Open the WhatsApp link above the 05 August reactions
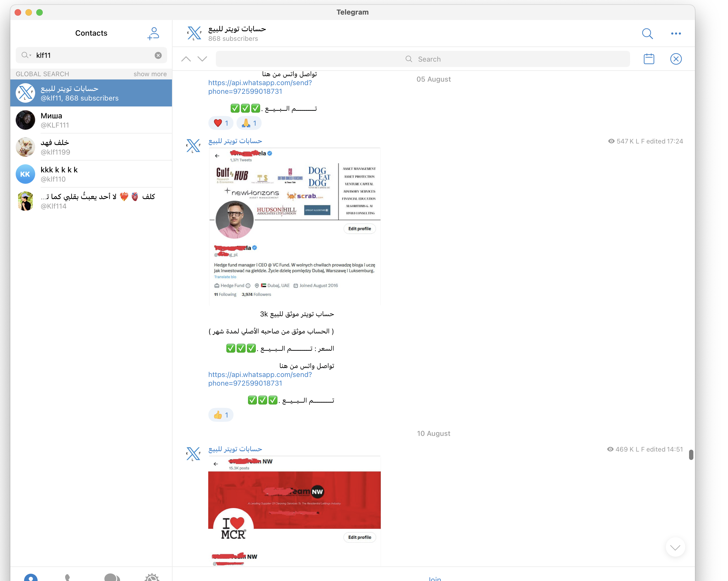Screen dimensions: 728x581 point(260,87)
